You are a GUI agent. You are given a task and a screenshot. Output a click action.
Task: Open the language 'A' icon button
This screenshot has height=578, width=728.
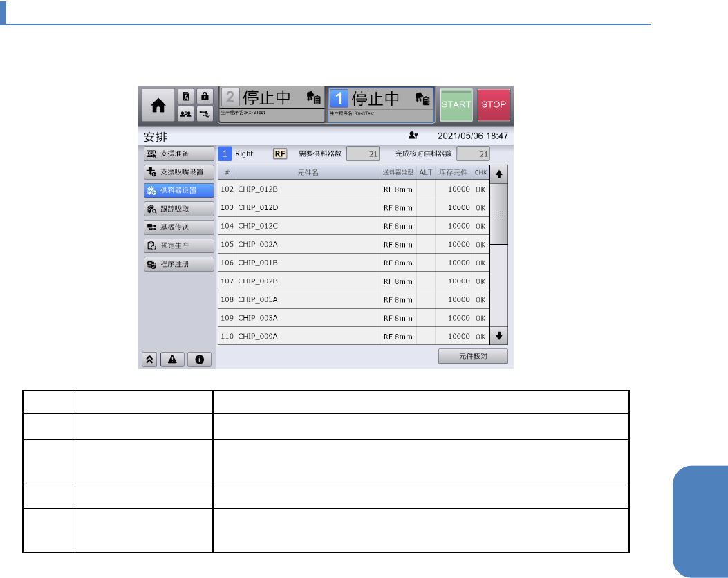coord(186,97)
